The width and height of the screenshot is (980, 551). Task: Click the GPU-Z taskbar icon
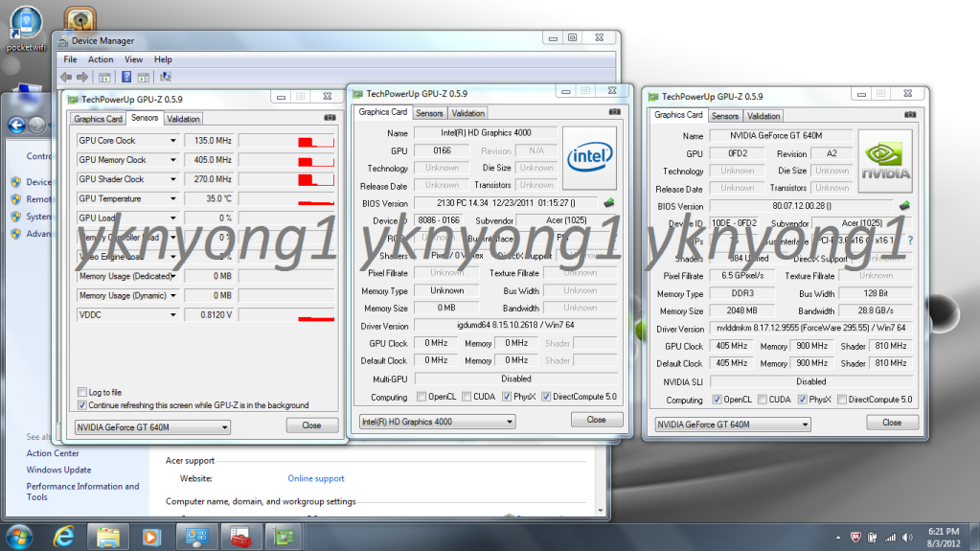tap(285, 538)
